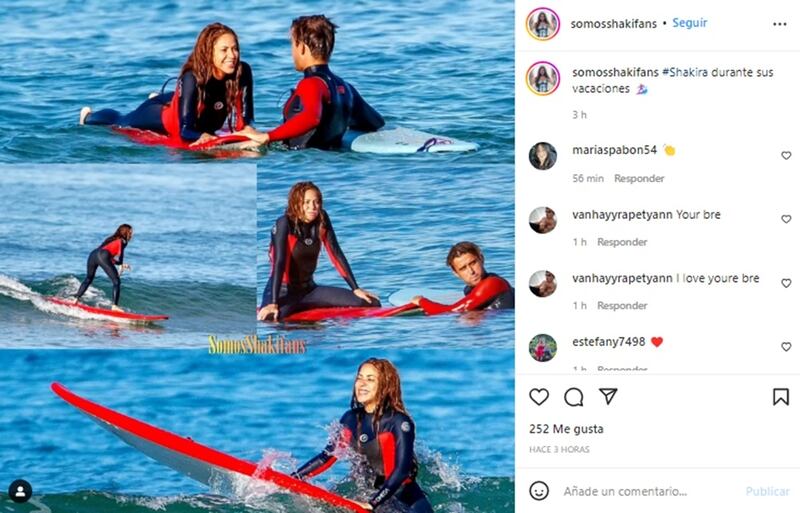Image resolution: width=800 pixels, height=513 pixels.
Task: Open the comment bubble icon
Action: (x=573, y=397)
